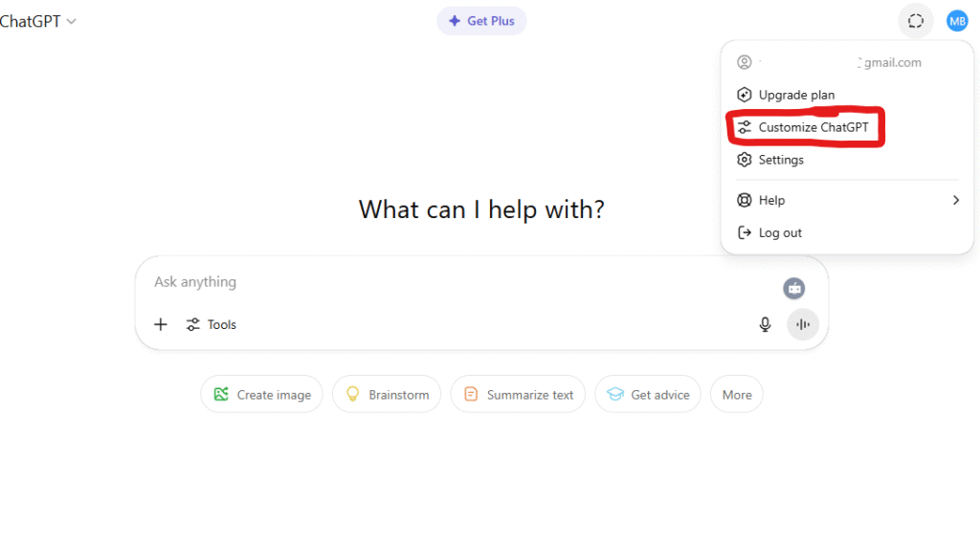Click the What can I help with heading
Image resolution: width=980 pixels, height=547 pixels.
[x=481, y=209]
